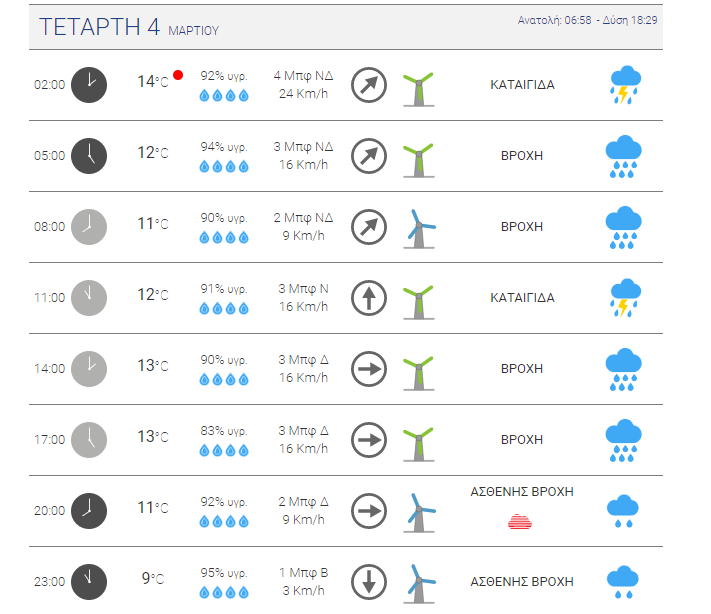Click the 9°C temperature at 23:00

[153, 578]
